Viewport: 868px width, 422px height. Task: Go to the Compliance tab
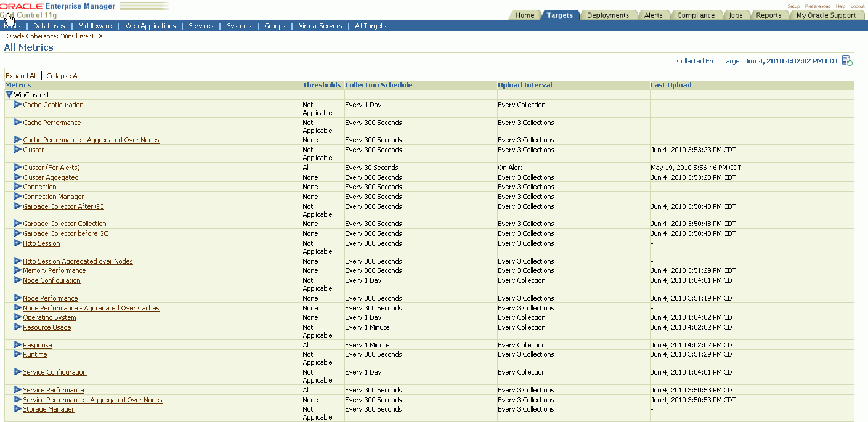point(696,15)
